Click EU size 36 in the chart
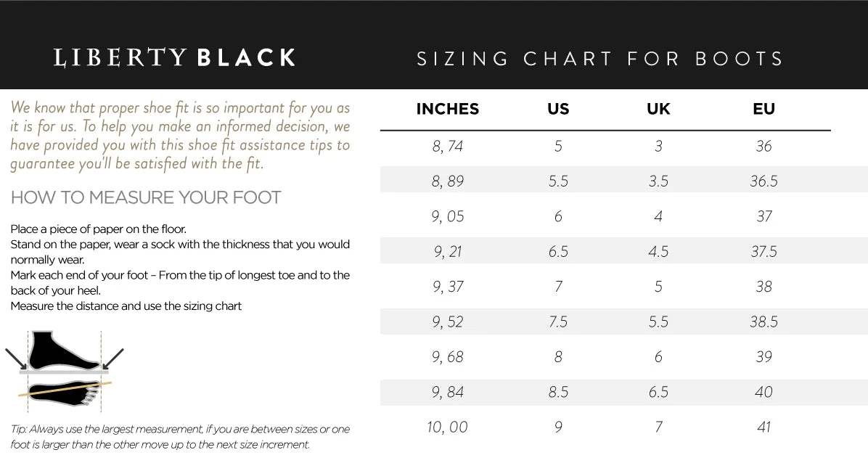Viewport: 868px width, 471px height. 763,146
